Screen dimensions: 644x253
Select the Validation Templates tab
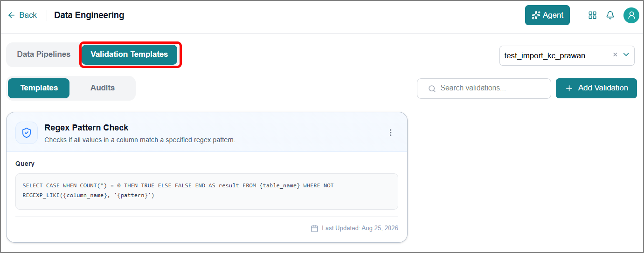(129, 55)
